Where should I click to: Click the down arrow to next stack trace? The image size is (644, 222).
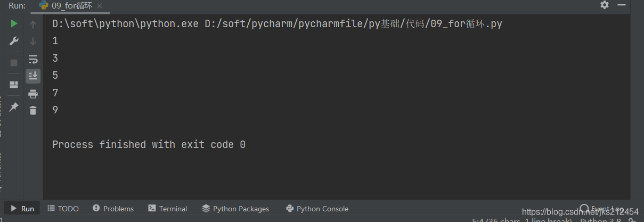(33, 41)
